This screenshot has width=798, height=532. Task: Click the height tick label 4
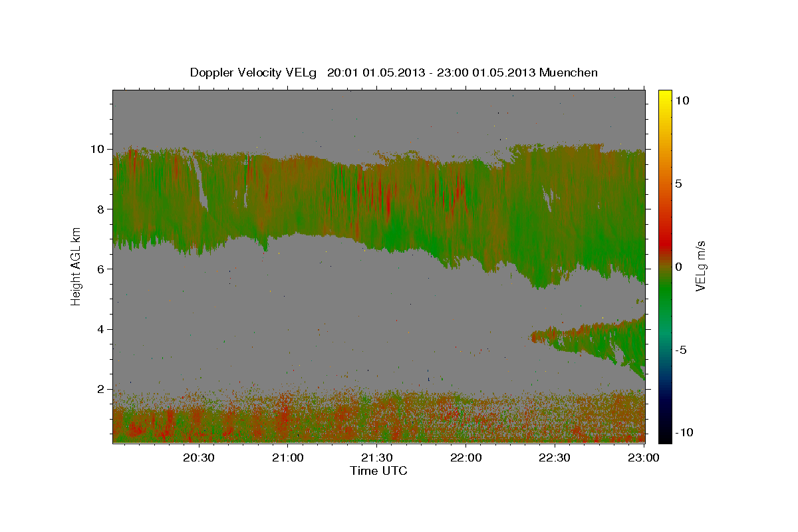tap(102, 329)
